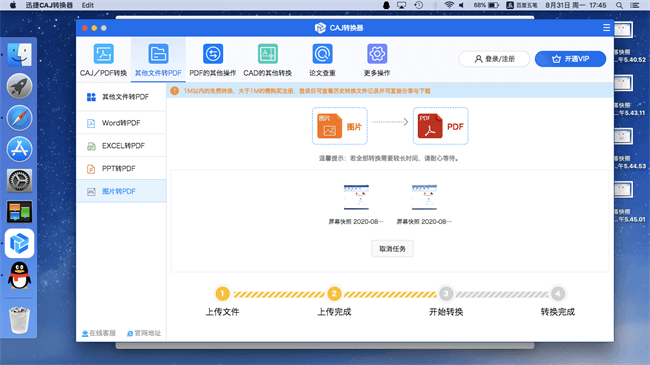Viewport: 650px width, 365px height.
Task: Open the 百度五笔 input method menu
Action: (x=522, y=5)
